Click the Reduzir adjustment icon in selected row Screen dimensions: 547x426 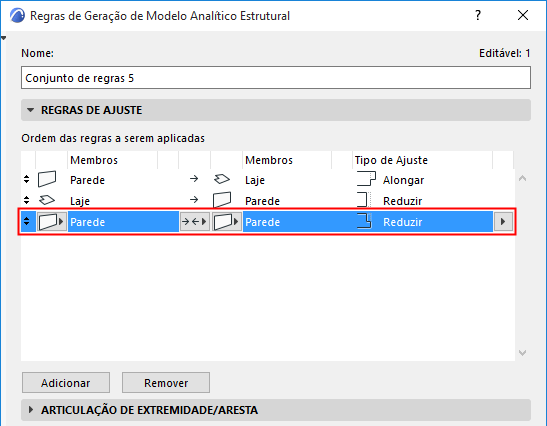pos(364,221)
